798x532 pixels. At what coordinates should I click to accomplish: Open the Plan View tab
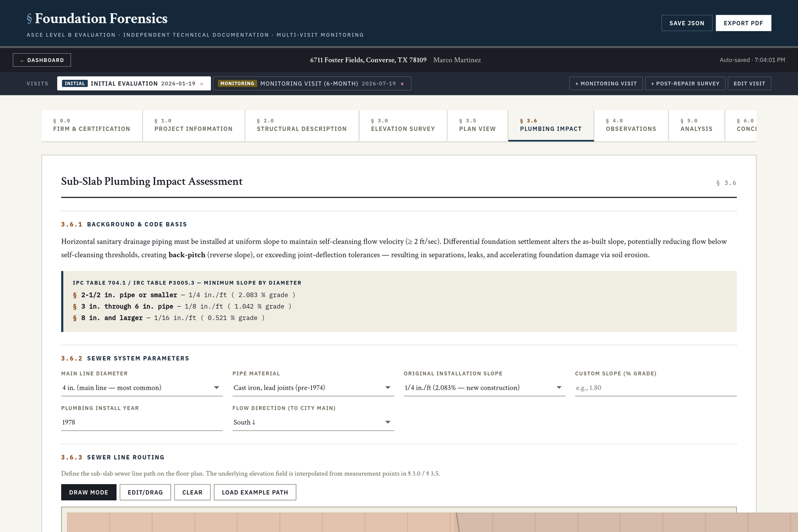(x=477, y=125)
